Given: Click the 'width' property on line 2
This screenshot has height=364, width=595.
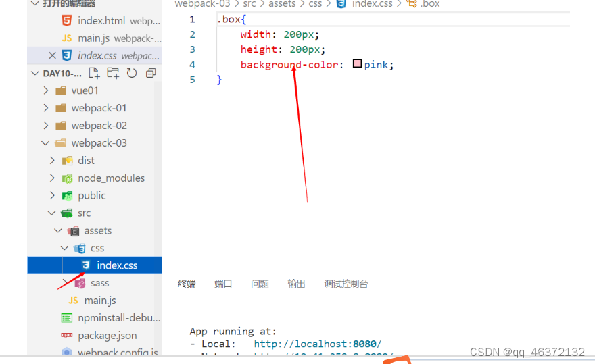Looking at the screenshot, I should [256, 34].
